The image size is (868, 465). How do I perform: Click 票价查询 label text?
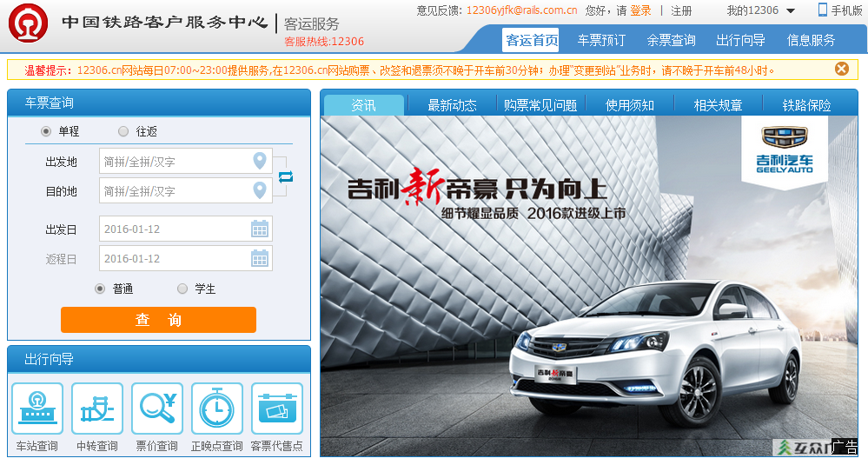pyautogui.click(x=157, y=446)
